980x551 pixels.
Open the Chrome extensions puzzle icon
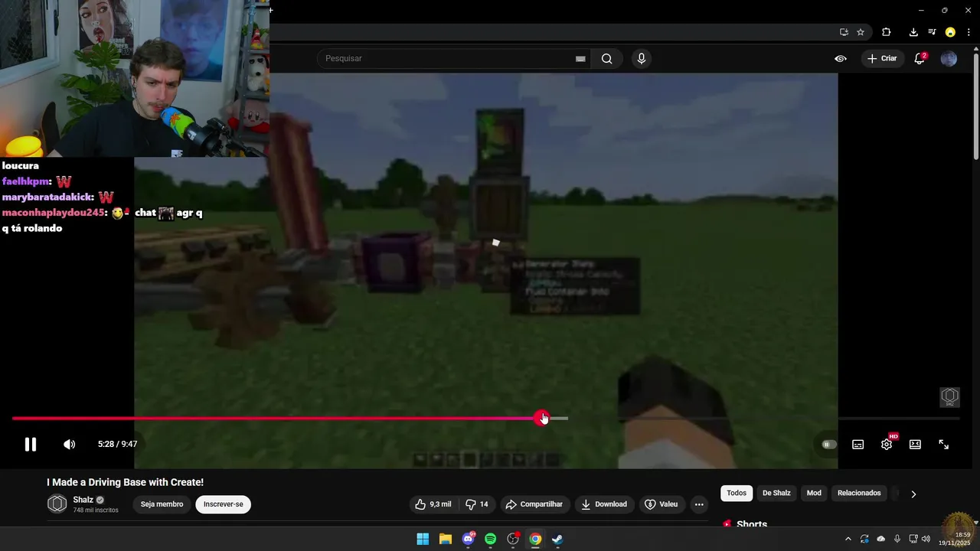tap(887, 32)
